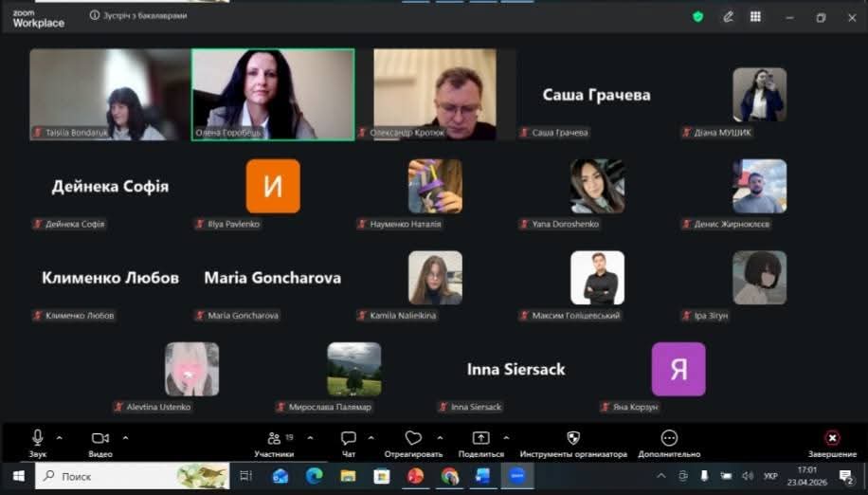The image size is (868, 495).
Task: Click the red Завершение end meeting button
Action: click(832, 438)
